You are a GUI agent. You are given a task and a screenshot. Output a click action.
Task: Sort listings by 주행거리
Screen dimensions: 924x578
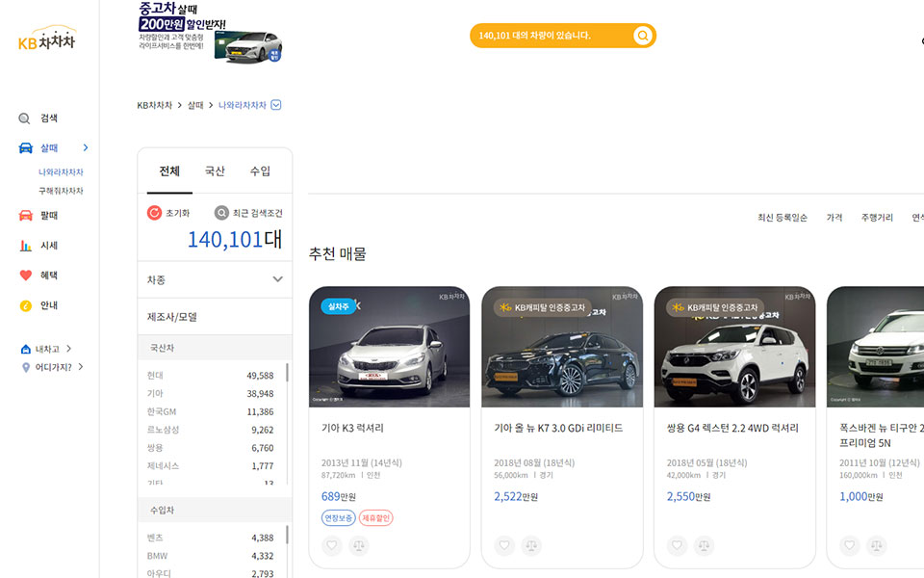[x=877, y=218]
